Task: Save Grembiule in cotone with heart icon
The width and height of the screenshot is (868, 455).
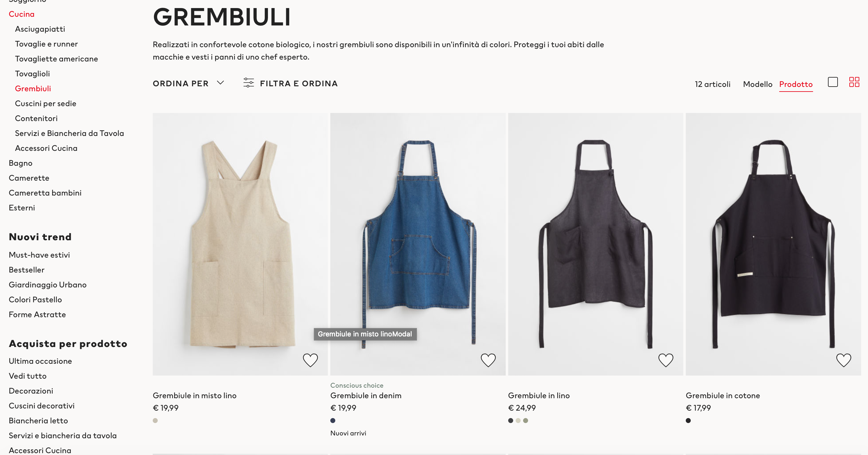Action: (x=844, y=360)
